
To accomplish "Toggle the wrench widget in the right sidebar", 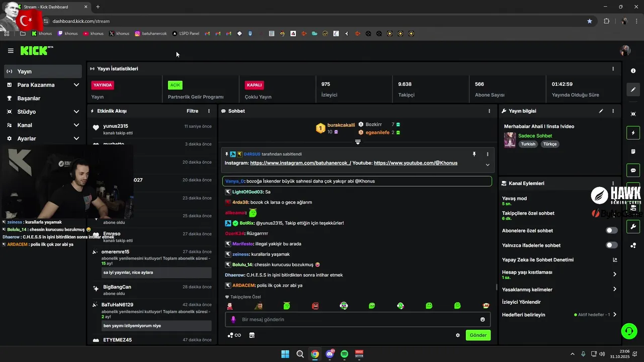I will 633,226.
